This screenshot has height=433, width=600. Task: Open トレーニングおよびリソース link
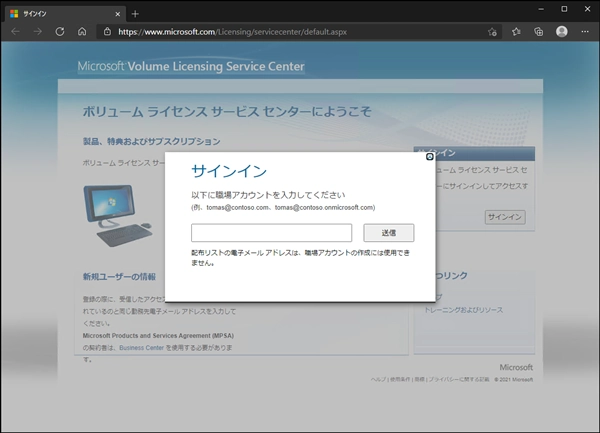click(464, 310)
